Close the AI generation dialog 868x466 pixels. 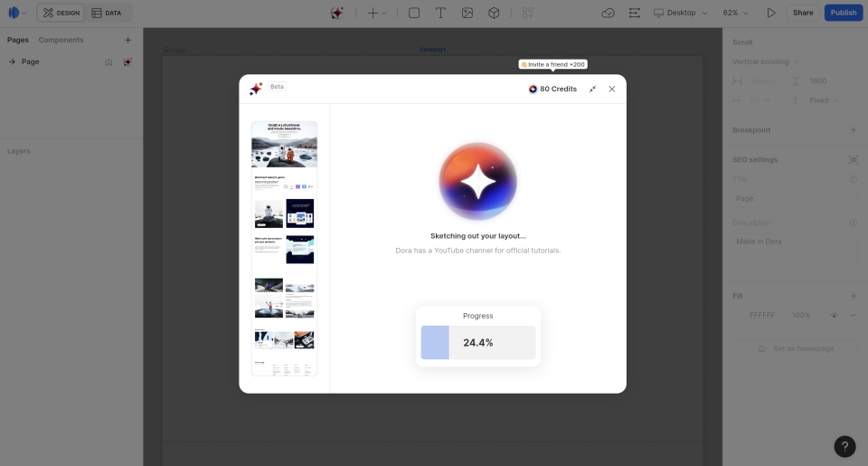pyautogui.click(x=612, y=90)
